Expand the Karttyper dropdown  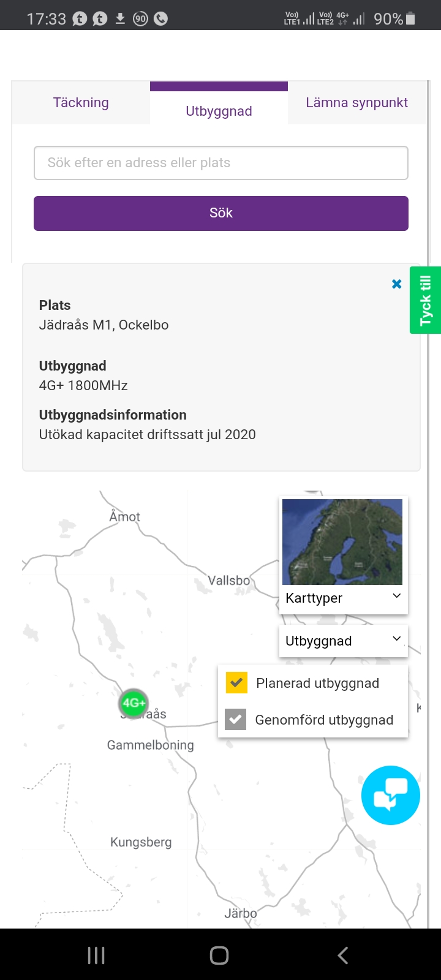pos(343,598)
